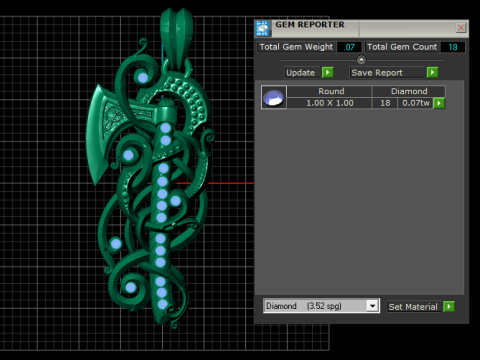
Task: Click the green arrow beside Set Material
Action: [x=449, y=306]
